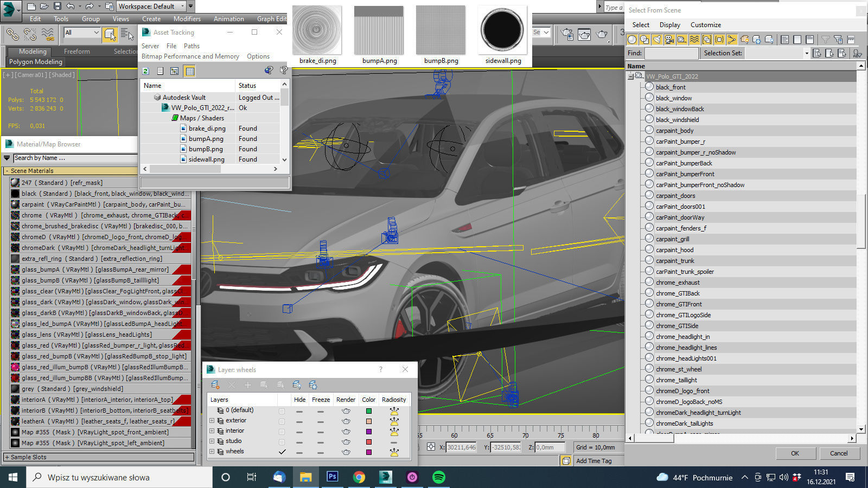Click the Refresh icon in Asset Tracking

(146, 71)
